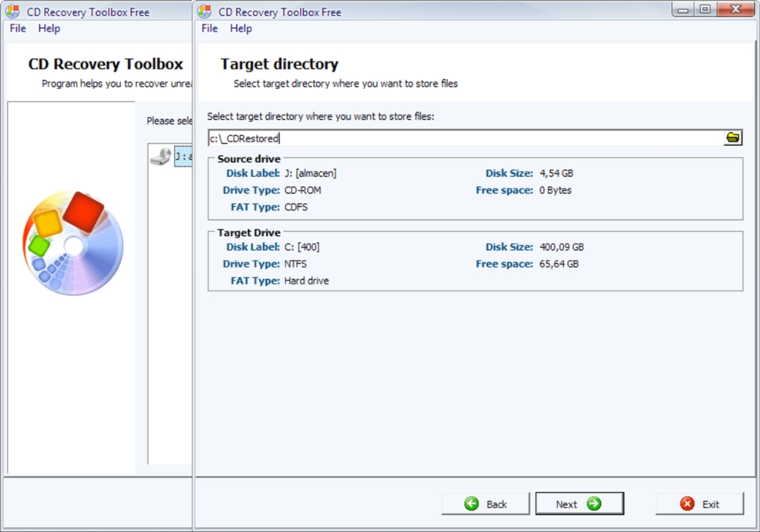The height and width of the screenshot is (532, 760).
Task: Click the target directory path field
Action: 465,138
